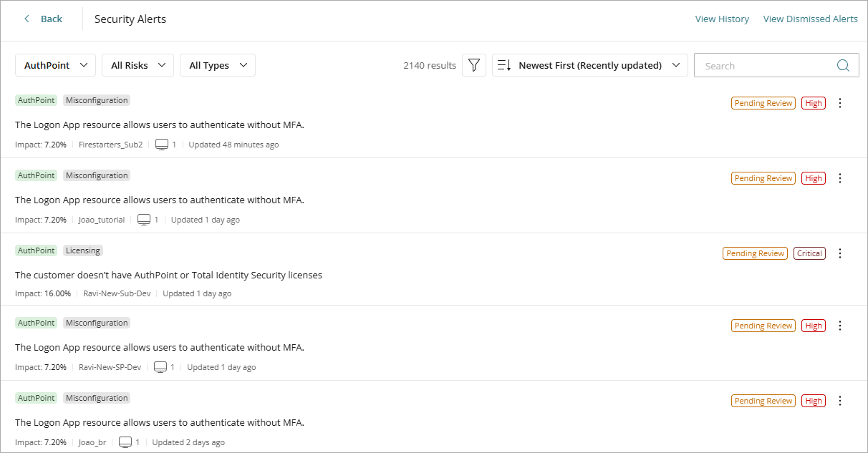This screenshot has width=868, height=453.
Task: Click Pending Review status on Joao_br alert
Action: pos(763,401)
